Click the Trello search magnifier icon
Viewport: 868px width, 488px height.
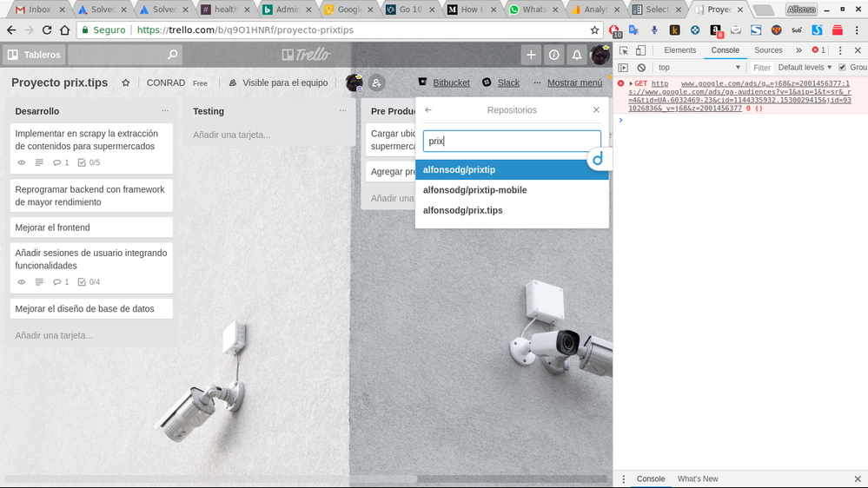click(172, 54)
